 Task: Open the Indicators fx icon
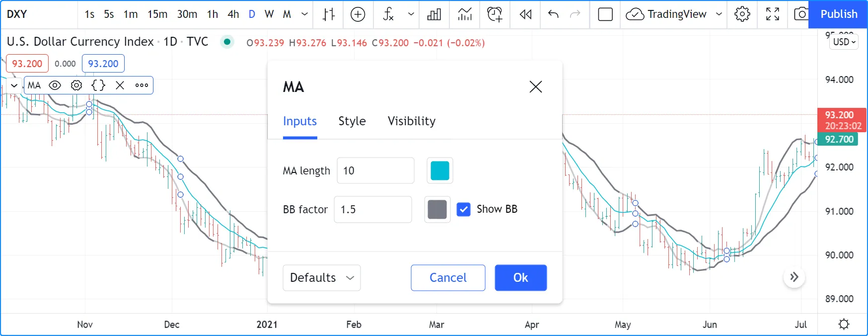[x=388, y=14]
